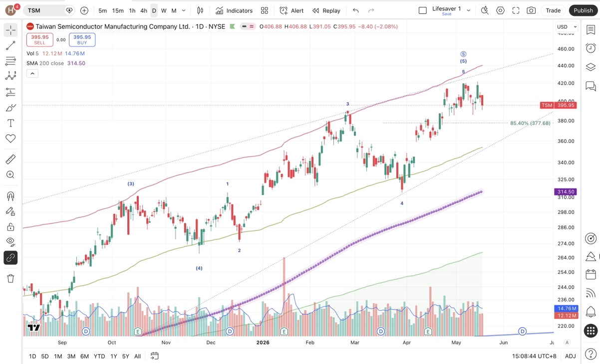This screenshot has width=600, height=364.
Task: Open the notifications bell panel
Action: (591, 312)
